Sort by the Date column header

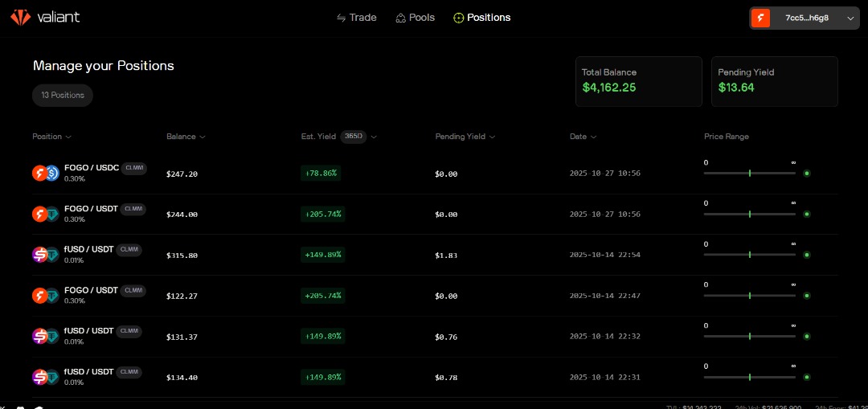[583, 137]
